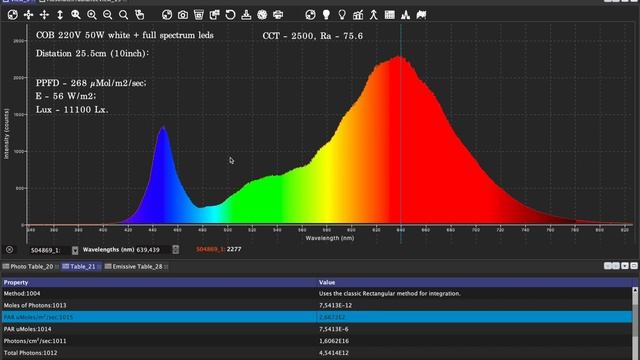Click the 'Lux - 11100 Lx.' annotation
Viewport: 640px width, 360px height.
[x=72, y=110]
